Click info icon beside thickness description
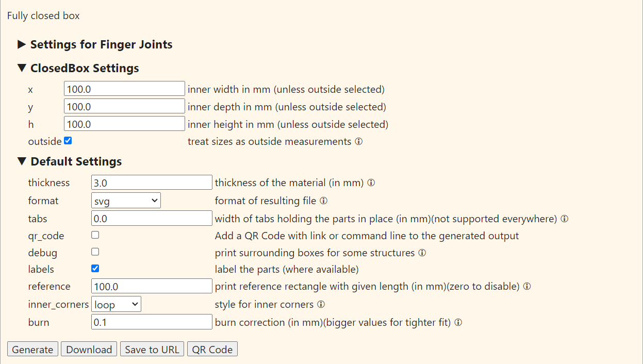The width and height of the screenshot is (643, 364). coord(371,183)
